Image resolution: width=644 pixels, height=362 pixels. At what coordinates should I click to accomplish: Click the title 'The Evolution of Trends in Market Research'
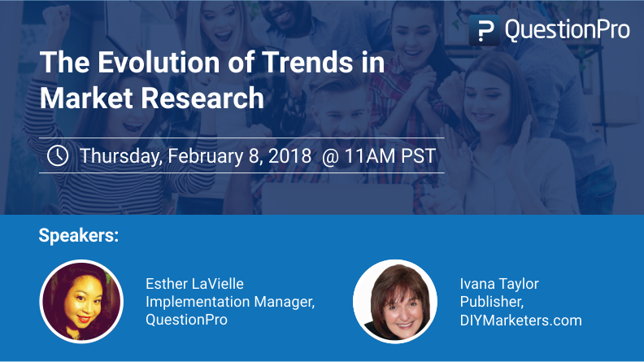click(x=212, y=80)
